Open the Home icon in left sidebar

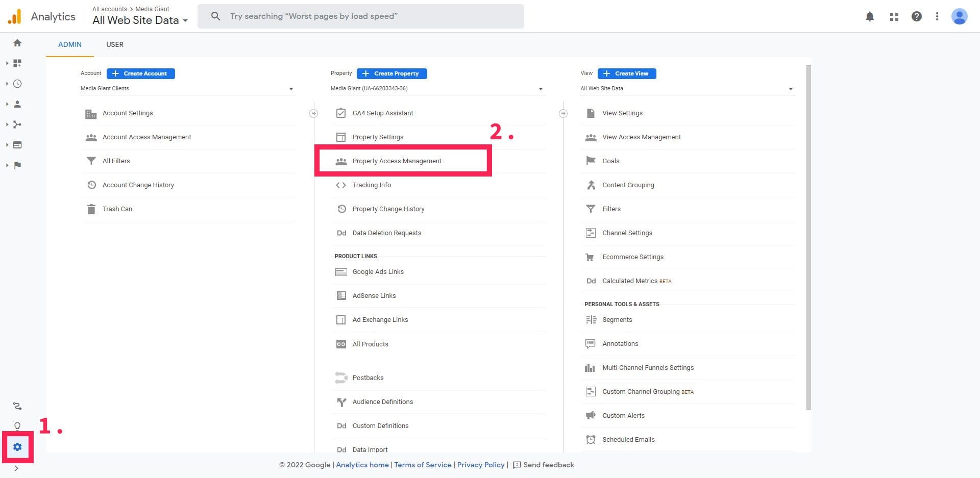[17, 43]
